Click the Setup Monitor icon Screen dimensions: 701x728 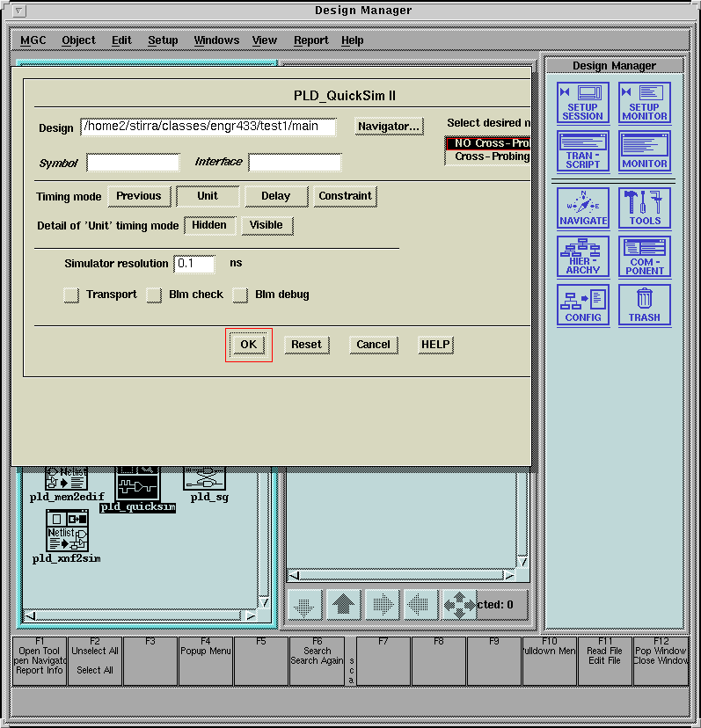[x=645, y=102]
